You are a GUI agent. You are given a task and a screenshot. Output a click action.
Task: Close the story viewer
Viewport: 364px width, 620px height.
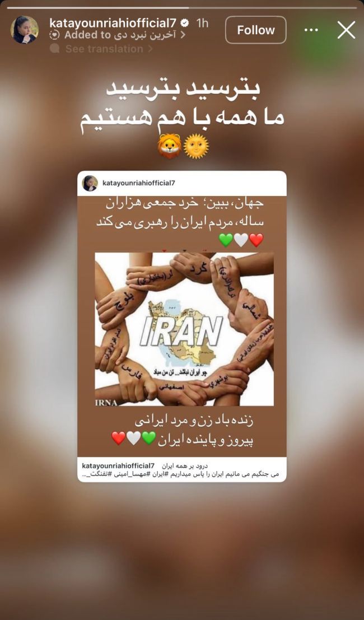tap(346, 30)
